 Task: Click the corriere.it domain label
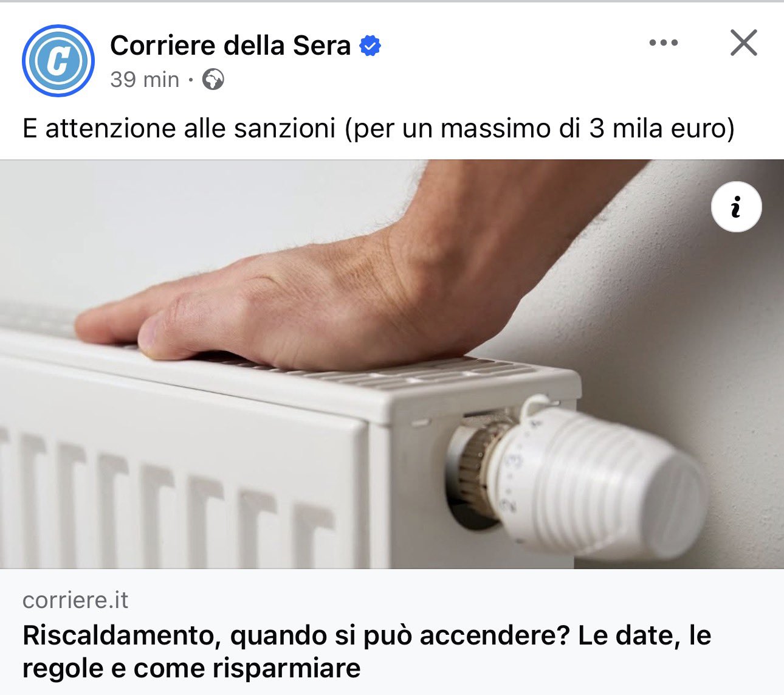pyautogui.click(x=75, y=600)
